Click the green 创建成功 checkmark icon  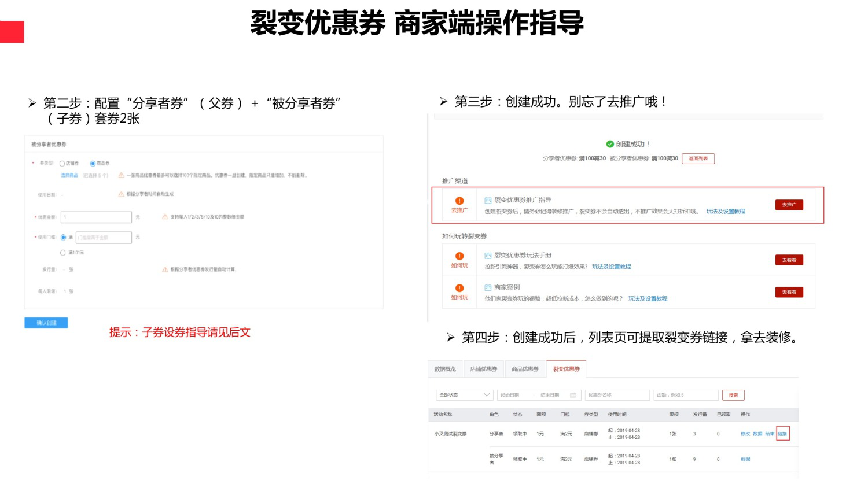coord(609,144)
